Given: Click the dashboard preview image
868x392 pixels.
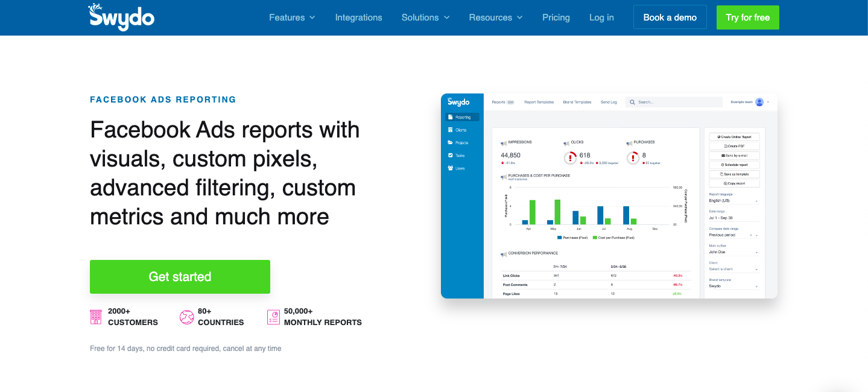Looking at the screenshot, I should pyautogui.click(x=609, y=196).
